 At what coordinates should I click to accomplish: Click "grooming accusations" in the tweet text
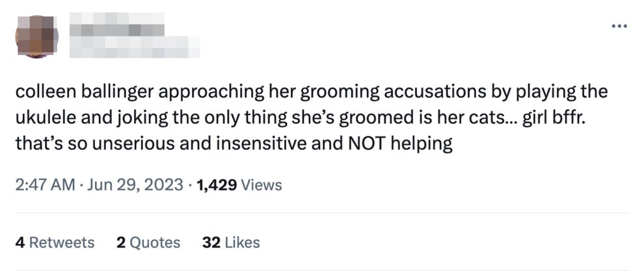[362, 92]
